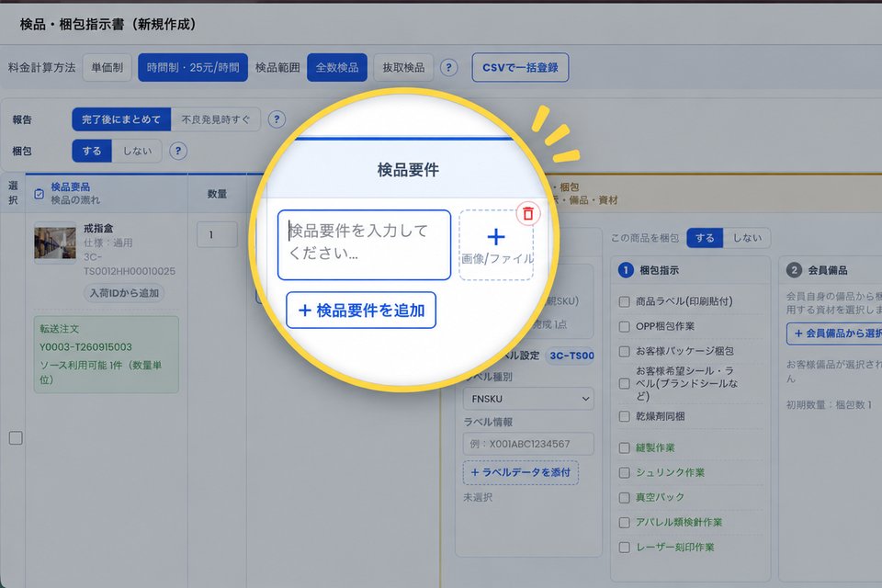Select 不良発見時すぐ report option

[215, 119]
